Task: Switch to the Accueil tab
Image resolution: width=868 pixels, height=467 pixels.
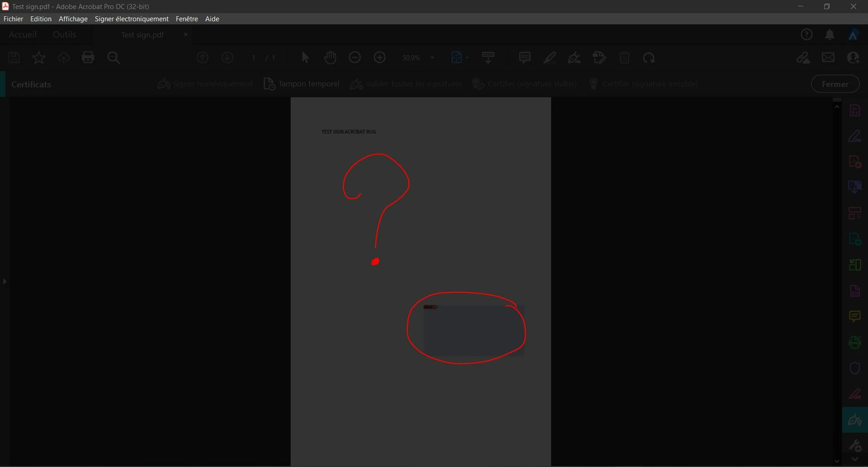Action: point(23,35)
